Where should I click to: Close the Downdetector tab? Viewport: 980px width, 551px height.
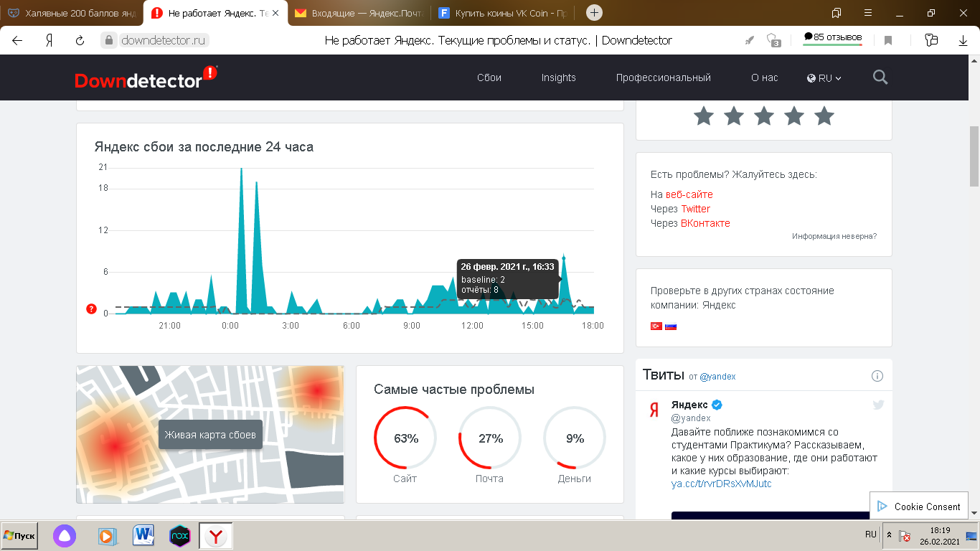(x=275, y=13)
